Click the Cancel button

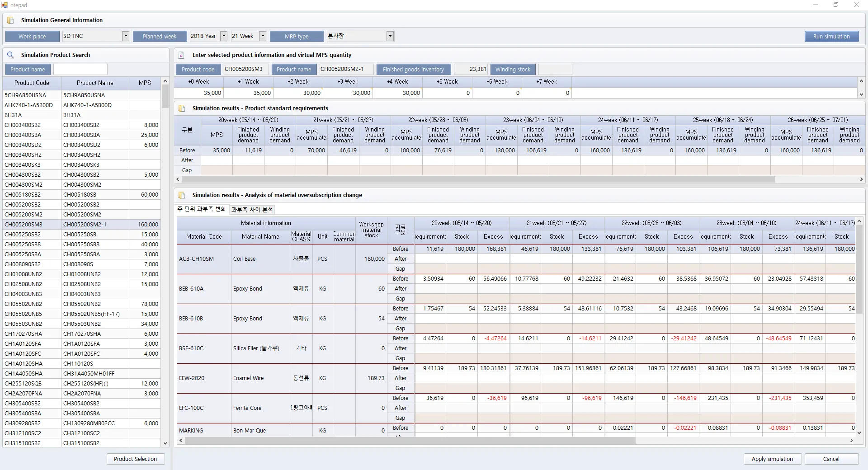click(x=831, y=459)
